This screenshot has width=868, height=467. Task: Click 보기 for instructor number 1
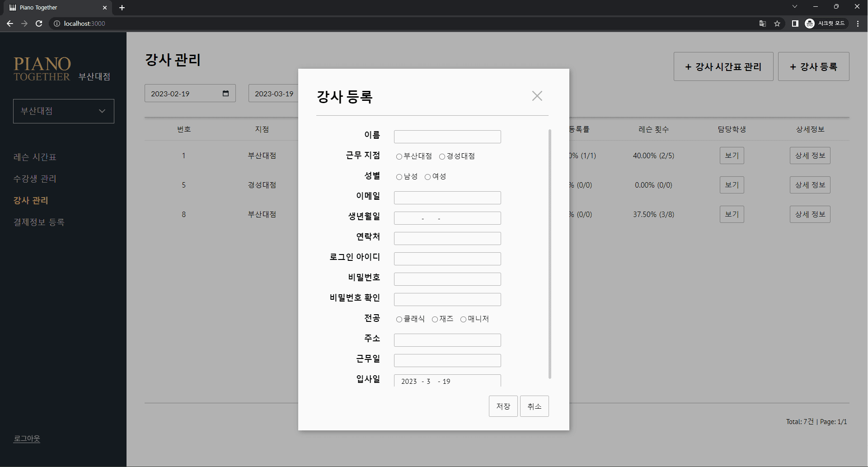732,156
